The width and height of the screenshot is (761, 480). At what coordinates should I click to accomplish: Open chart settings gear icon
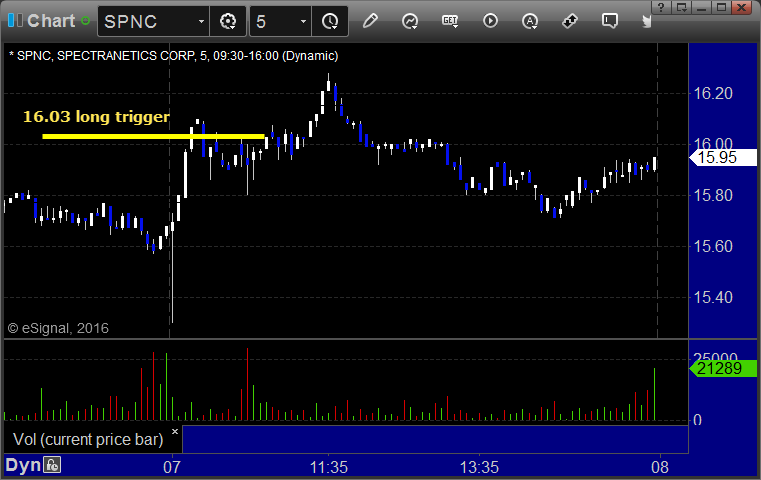[228, 21]
